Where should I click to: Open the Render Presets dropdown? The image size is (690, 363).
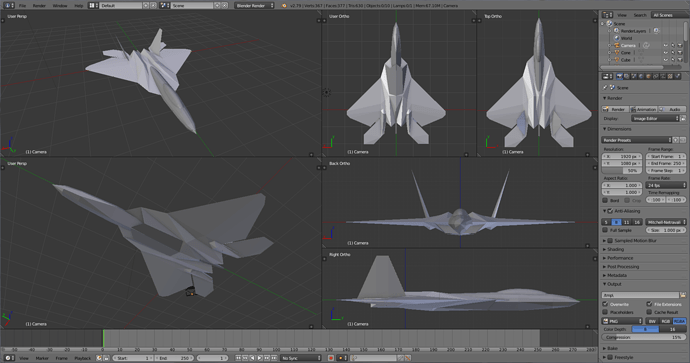click(637, 140)
